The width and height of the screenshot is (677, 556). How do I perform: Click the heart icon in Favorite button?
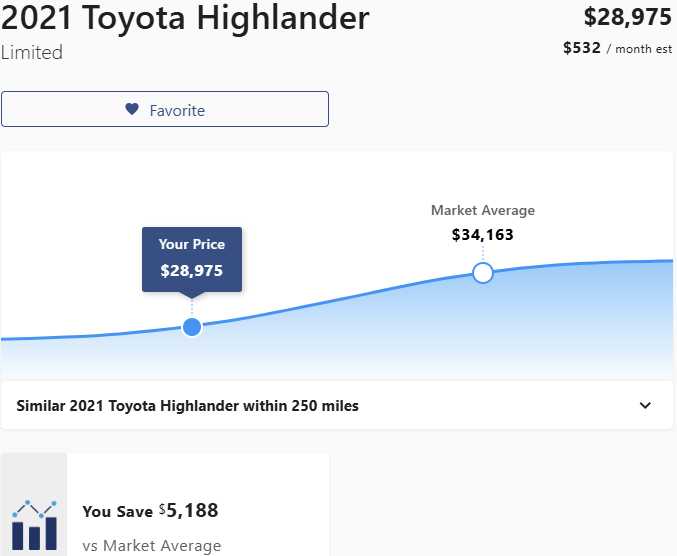[x=132, y=109]
